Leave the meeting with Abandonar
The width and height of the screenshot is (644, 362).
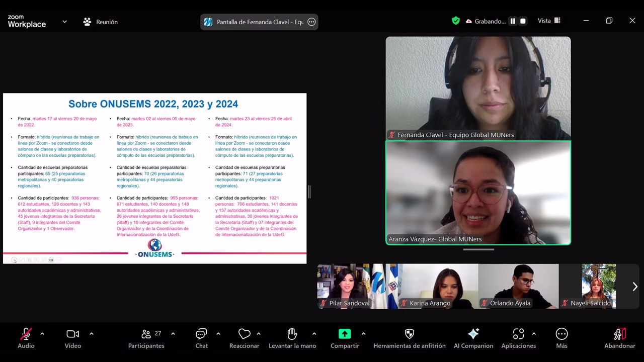pyautogui.click(x=619, y=338)
